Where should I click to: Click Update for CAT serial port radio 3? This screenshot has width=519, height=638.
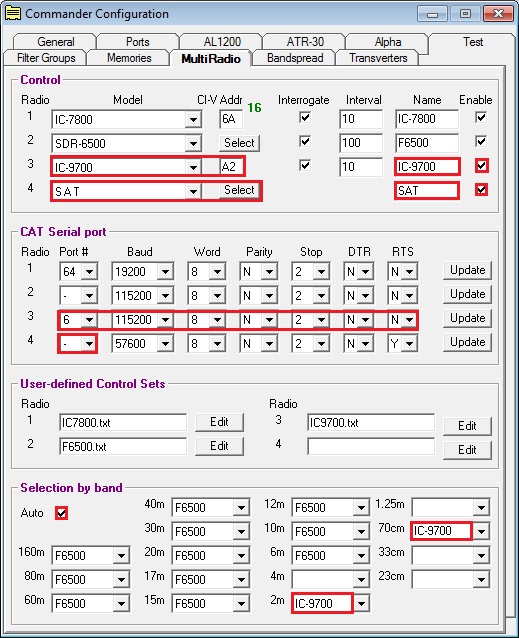point(467,318)
